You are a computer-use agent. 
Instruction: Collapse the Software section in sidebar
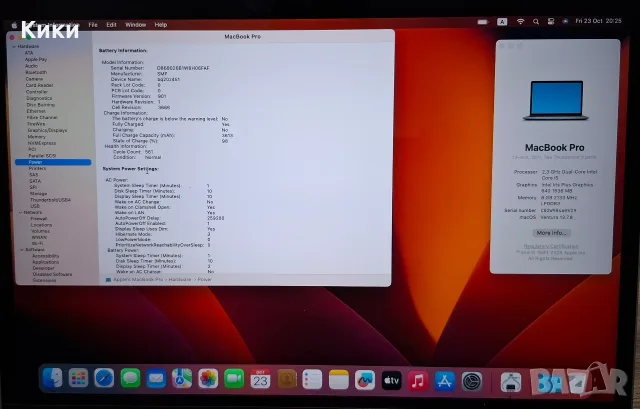(x=22, y=249)
